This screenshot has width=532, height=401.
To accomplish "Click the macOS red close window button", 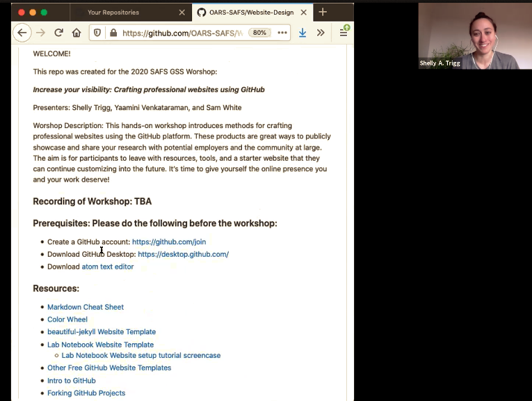I will 22,13.
